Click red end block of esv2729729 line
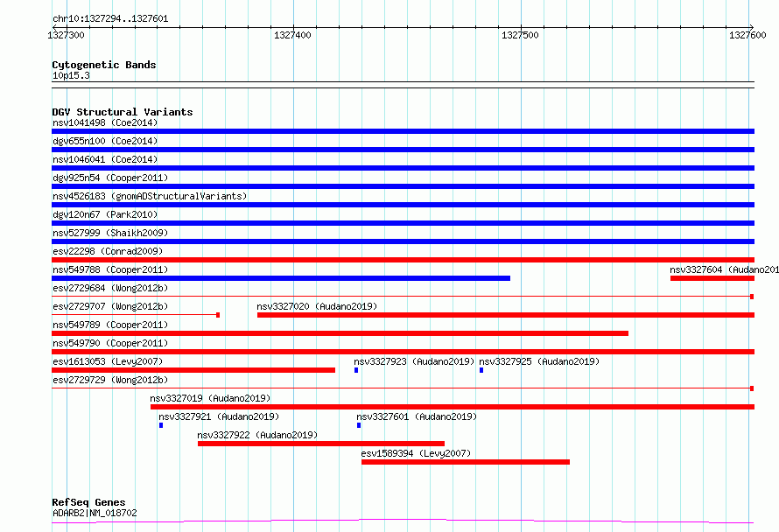 pyautogui.click(x=752, y=388)
